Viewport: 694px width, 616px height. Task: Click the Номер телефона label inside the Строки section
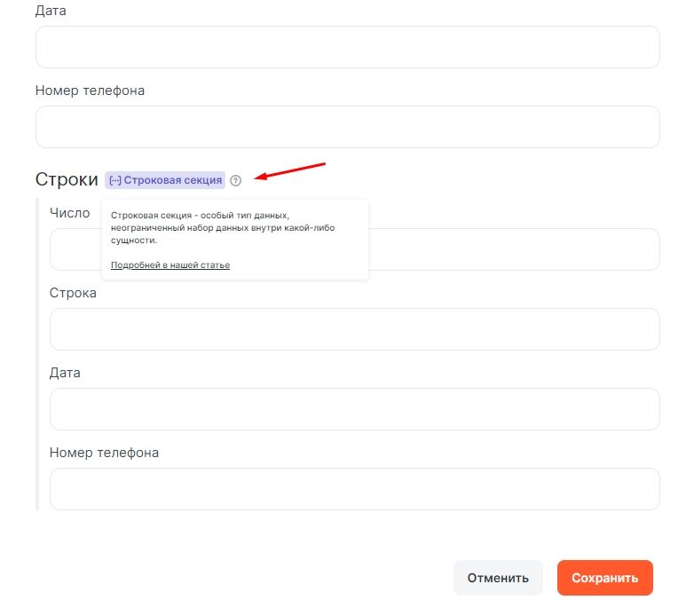104,453
